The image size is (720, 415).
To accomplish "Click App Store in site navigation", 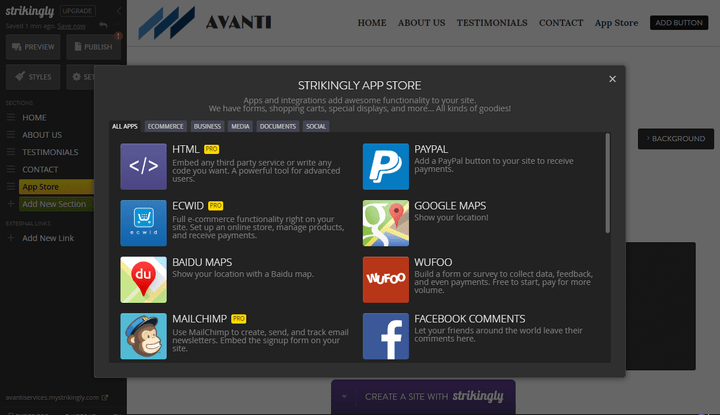I will point(616,22).
